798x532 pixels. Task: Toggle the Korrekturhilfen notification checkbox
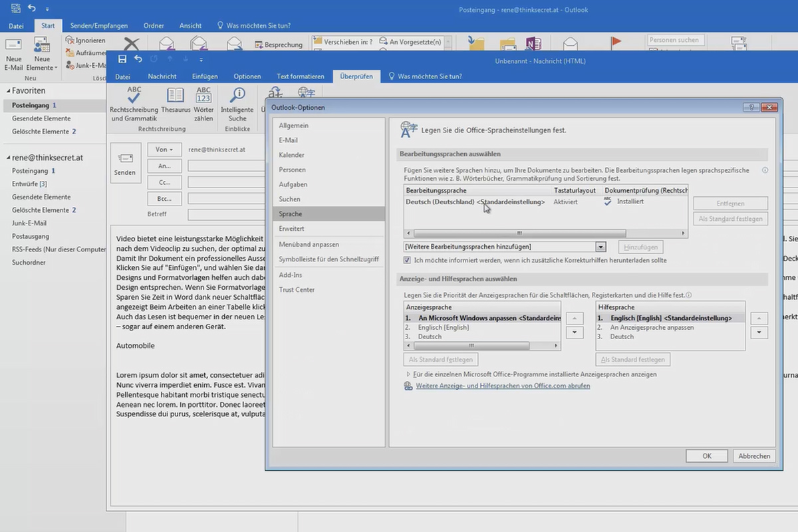(408, 260)
